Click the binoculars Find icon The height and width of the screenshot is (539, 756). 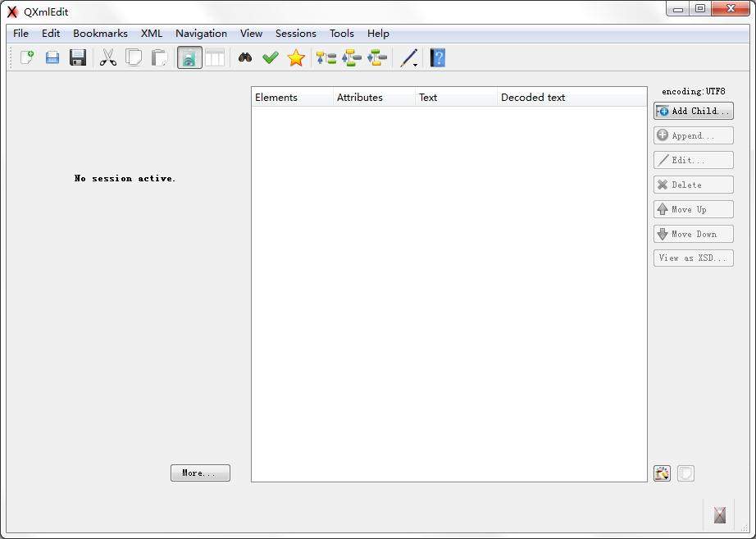[245, 58]
